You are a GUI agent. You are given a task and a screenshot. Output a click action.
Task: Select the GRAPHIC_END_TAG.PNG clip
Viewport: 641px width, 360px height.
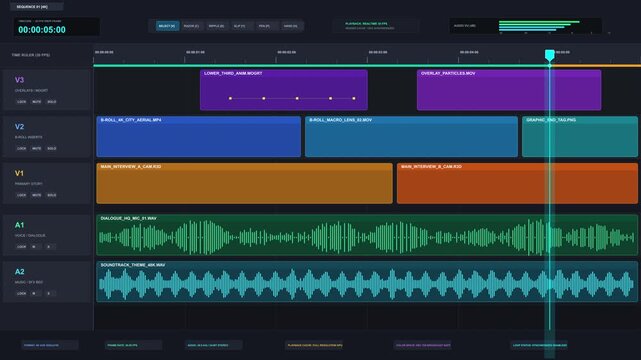coord(580,136)
